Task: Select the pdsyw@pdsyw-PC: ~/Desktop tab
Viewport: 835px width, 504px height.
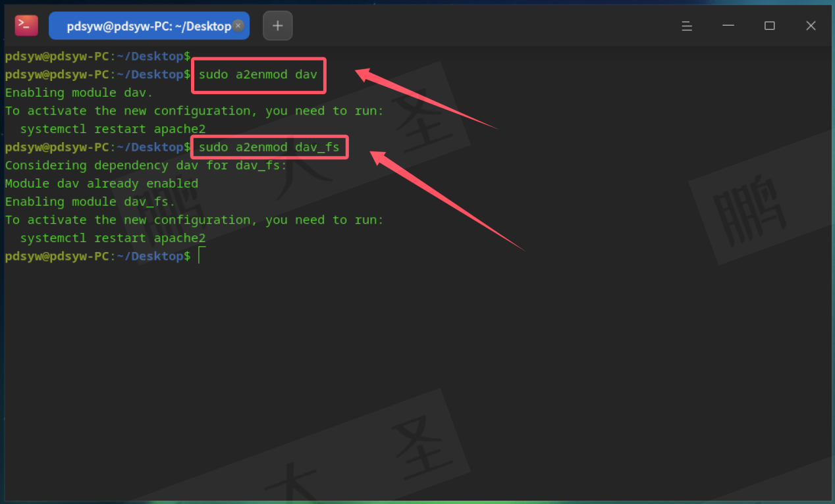Action: (x=149, y=26)
